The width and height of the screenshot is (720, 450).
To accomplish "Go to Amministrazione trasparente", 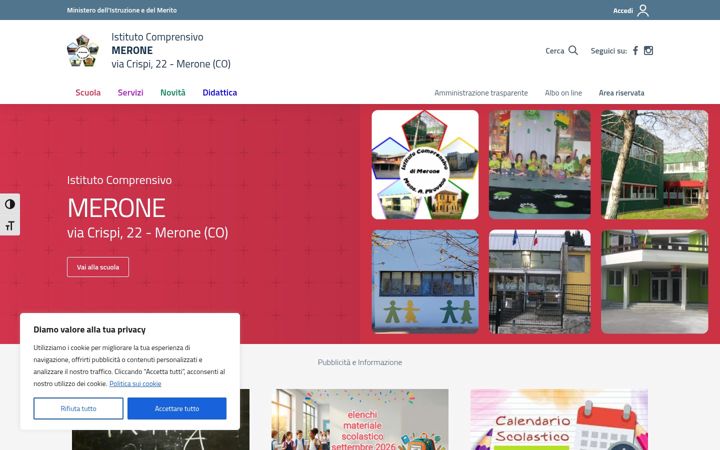I will point(481,93).
